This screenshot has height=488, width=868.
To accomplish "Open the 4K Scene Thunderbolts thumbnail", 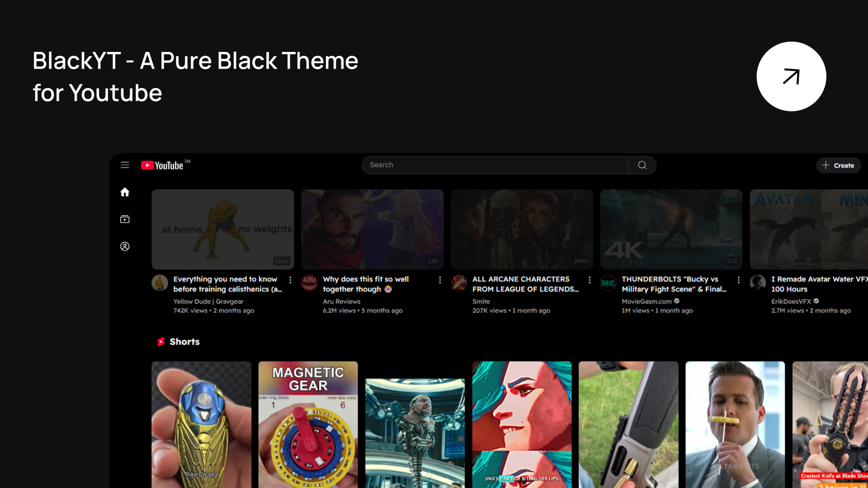I will coord(671,230).
